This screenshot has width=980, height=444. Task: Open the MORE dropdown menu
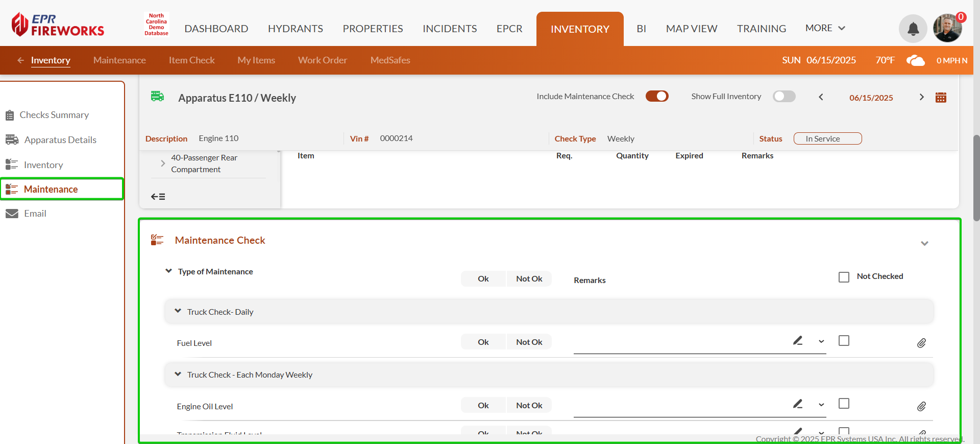coord(825,28)
